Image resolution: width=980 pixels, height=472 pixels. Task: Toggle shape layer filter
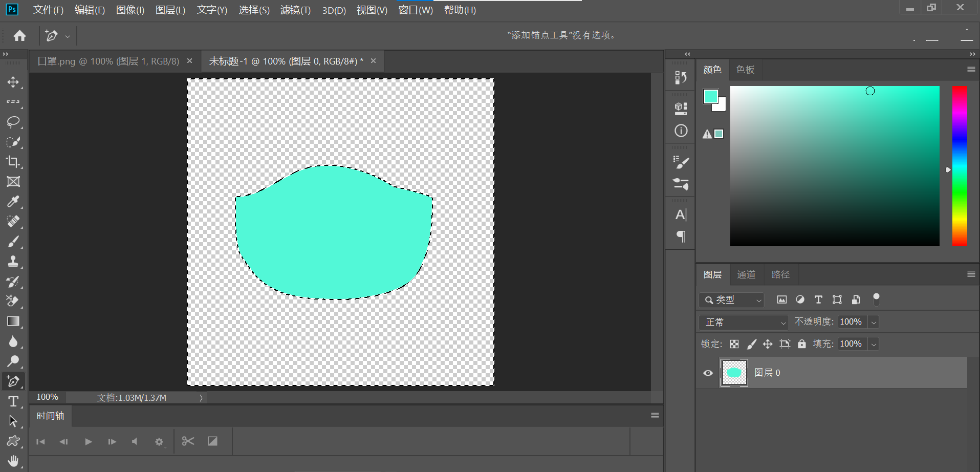(837, 300)
